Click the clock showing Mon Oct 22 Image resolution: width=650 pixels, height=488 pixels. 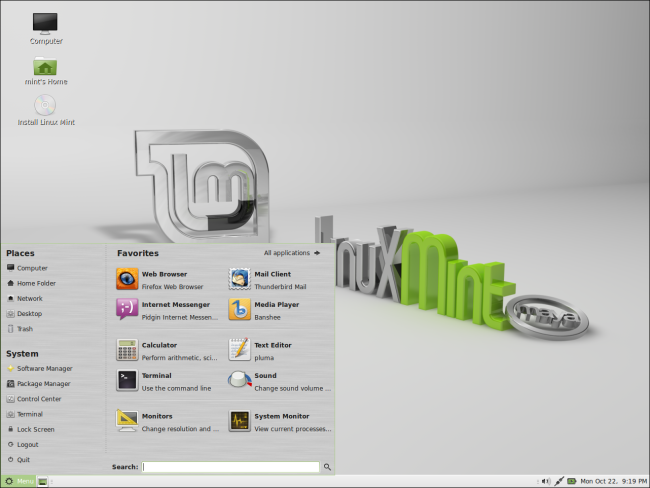click(x=614, y=481)
